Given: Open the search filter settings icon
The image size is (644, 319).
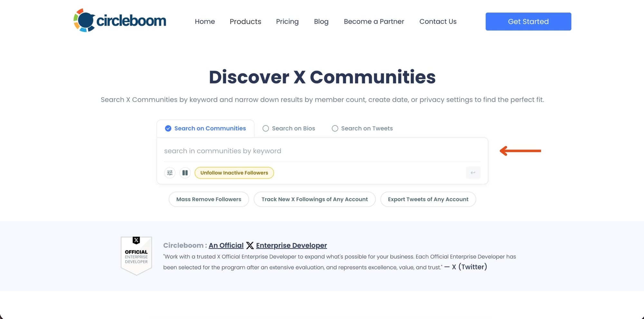Looking at the screenshot, I should click(170, 173).
